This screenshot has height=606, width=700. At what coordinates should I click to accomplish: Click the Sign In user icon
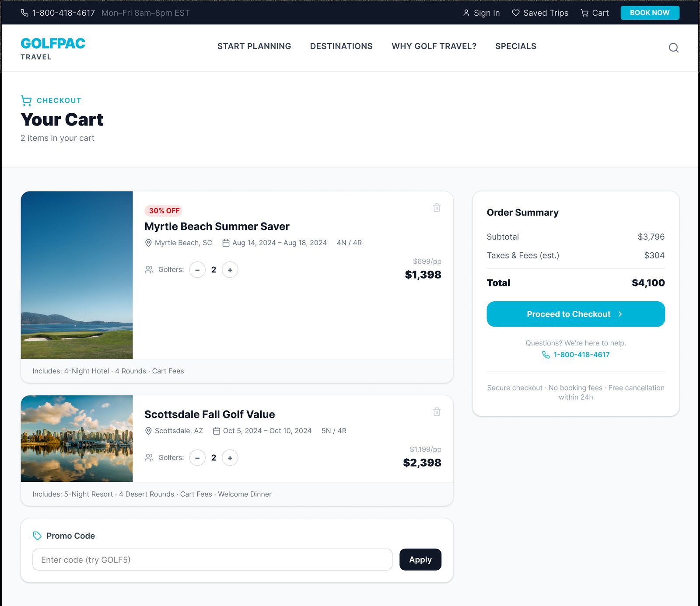[466, 13]
